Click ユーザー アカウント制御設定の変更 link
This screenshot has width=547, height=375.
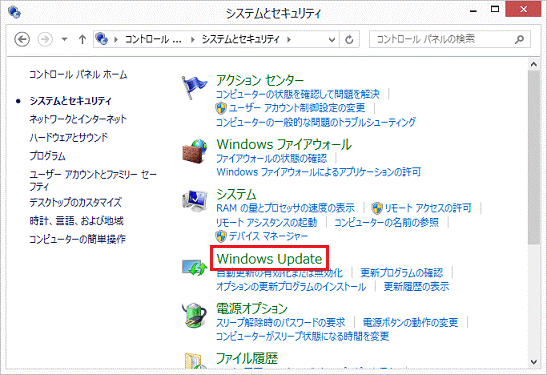297,108
